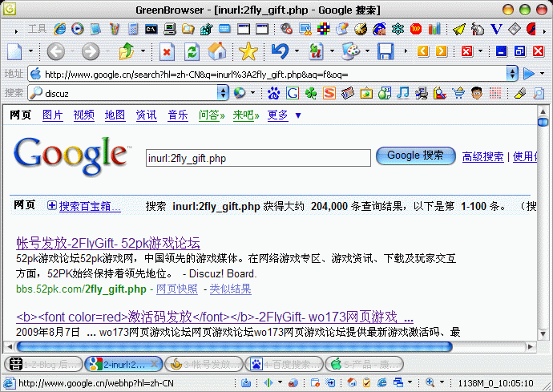This screenshot has height=392, width=553.
Task: Open favorites with the yellow star icon
Action: pos(248,51)
